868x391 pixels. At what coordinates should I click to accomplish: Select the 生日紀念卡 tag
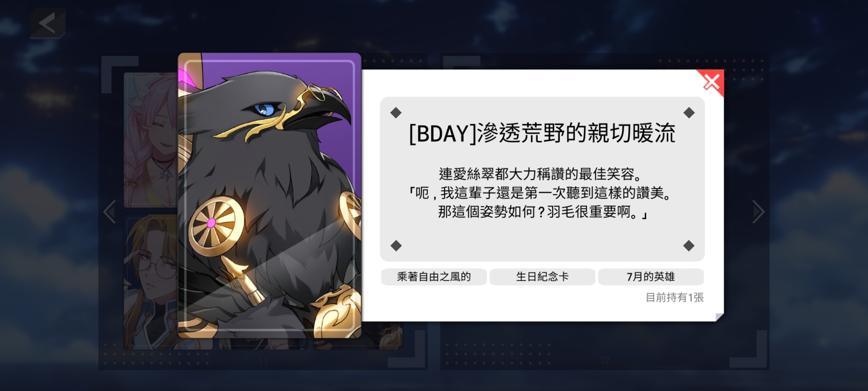[x=542, y=277]
